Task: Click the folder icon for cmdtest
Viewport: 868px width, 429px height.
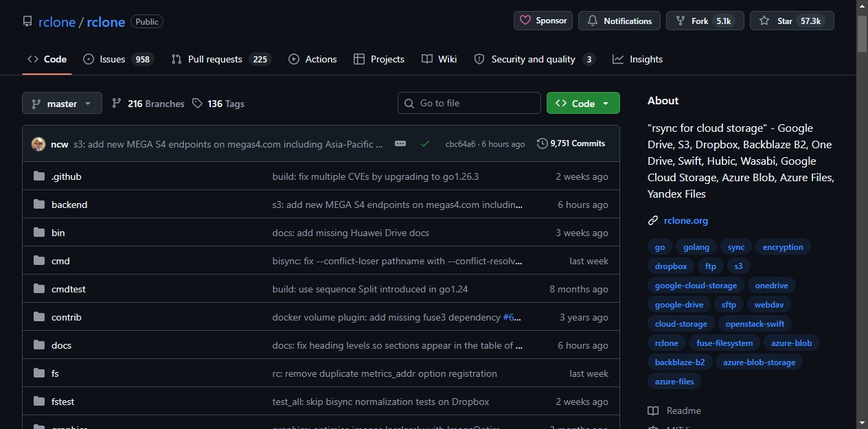Action: tap(39, 289)
